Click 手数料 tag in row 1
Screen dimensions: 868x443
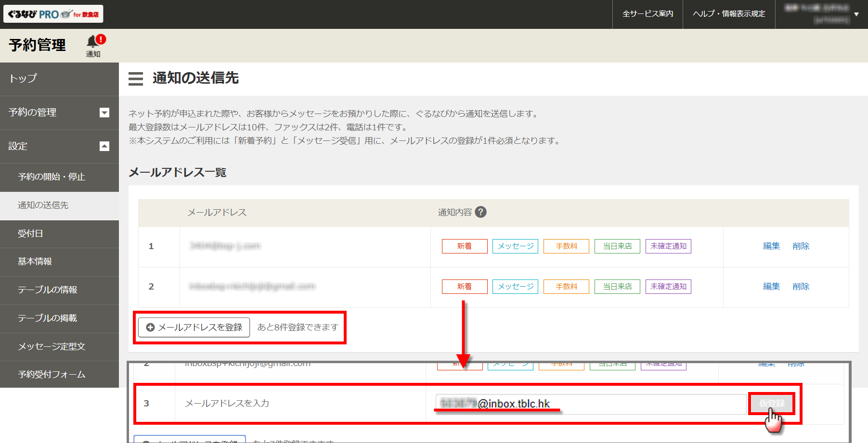[x=566, y=246]
